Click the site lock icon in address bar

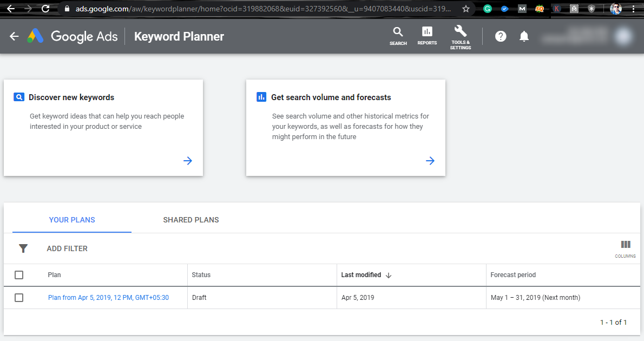[x=67, y=9]
